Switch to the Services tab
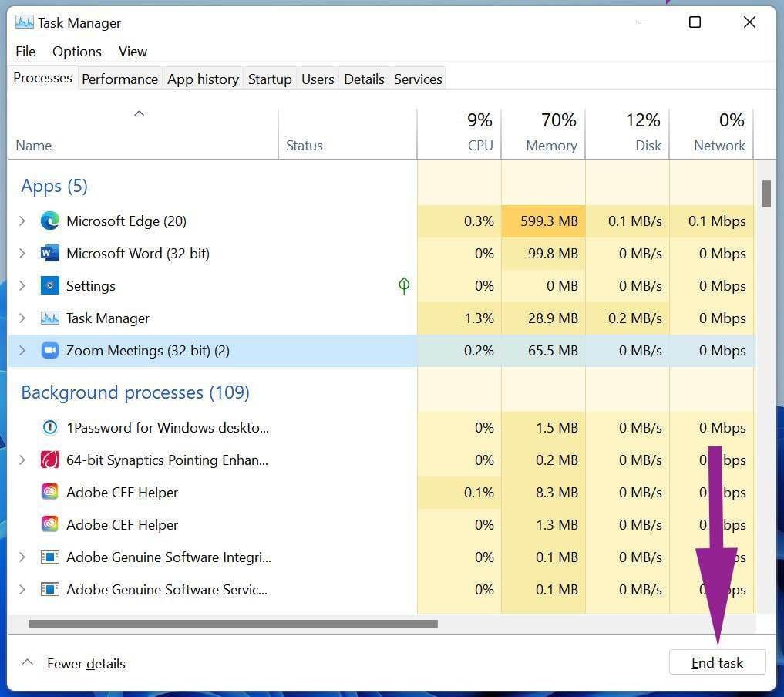 (418, 79)
